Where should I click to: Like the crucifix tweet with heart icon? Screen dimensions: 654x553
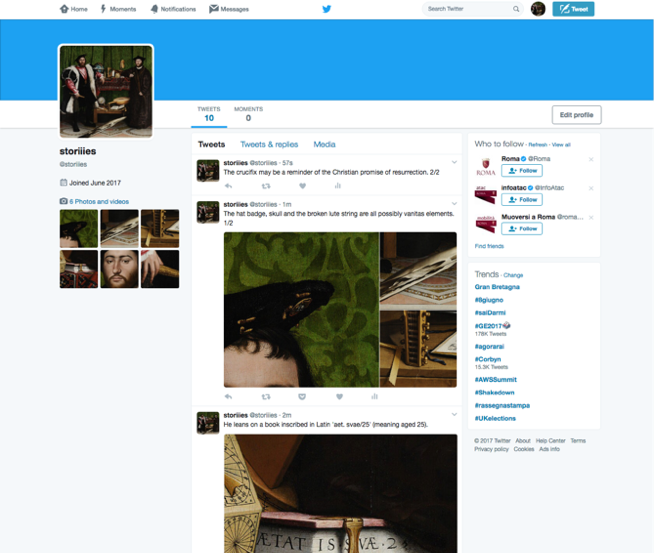302,186
